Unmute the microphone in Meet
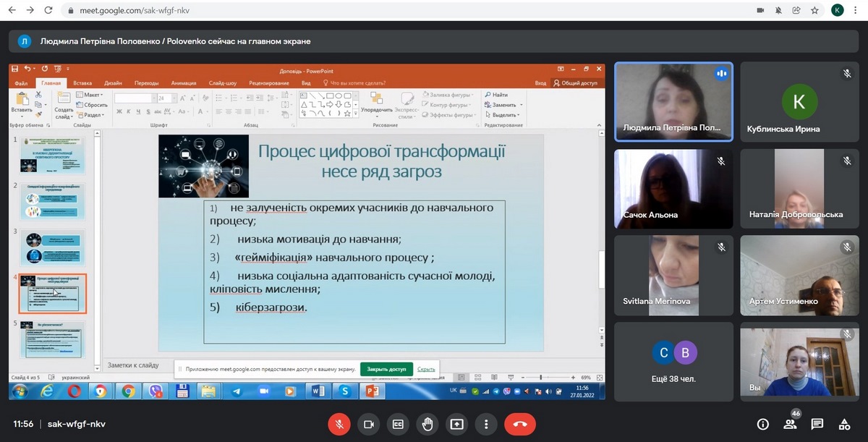The width and height of the screenshot is (868, 442). [x=339, y=424]
